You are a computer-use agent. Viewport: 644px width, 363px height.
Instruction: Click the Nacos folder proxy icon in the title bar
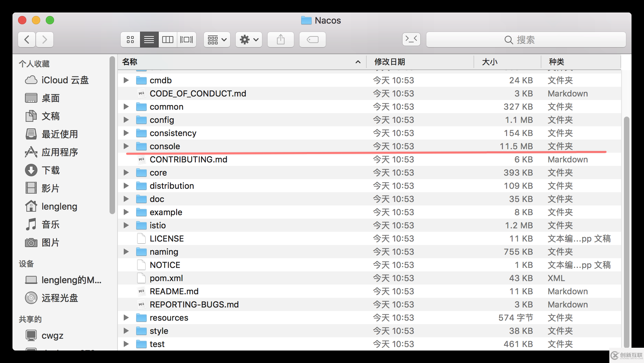click(x=306, y=20)
